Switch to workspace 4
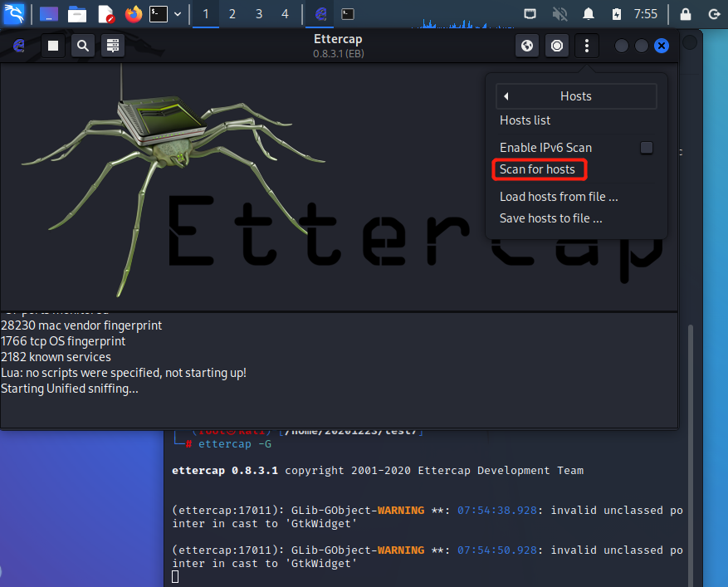728x587 pixels. pos(285,14)
